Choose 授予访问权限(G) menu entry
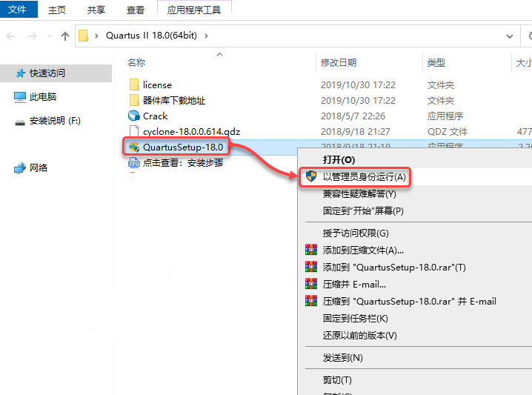This screenshot has width=532, height=395. tap(356, 233)
